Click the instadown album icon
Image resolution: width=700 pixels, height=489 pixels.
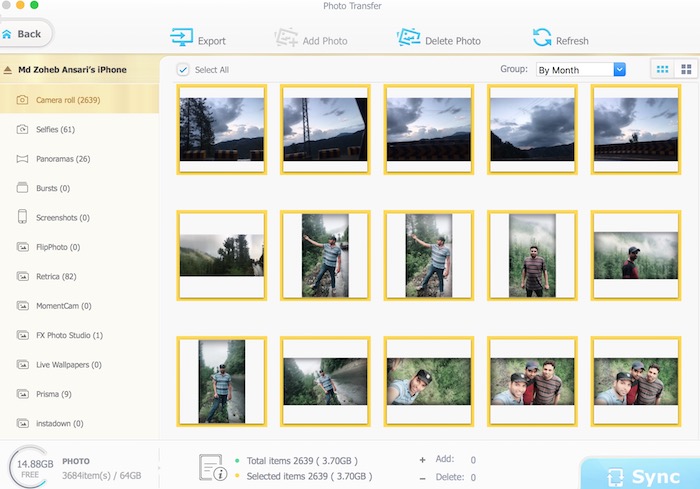pos(22,423)
